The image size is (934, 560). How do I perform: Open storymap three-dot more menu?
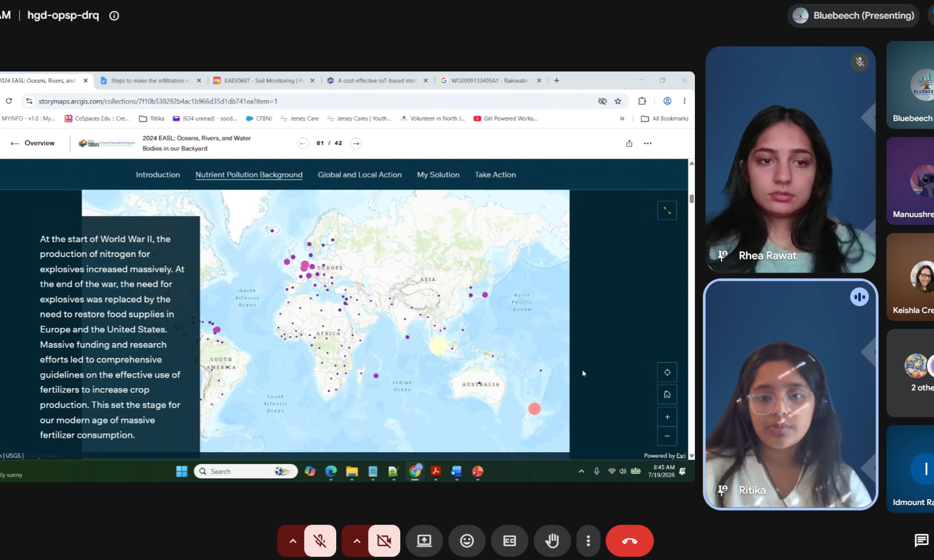(648, 143)
